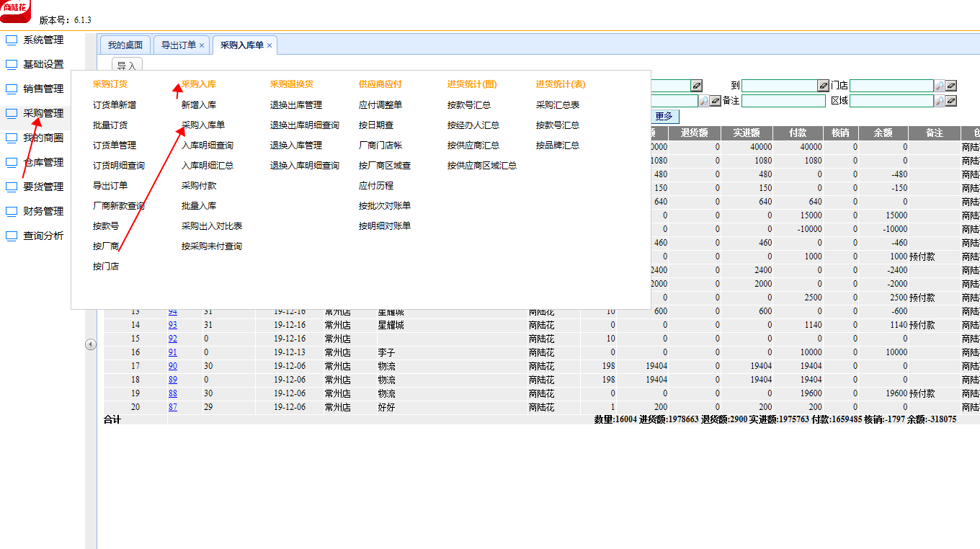The height and width of the screenshot is (549, 980).
Task: Select 按品牌汇总 menu entry
Action: coord(558,146)
